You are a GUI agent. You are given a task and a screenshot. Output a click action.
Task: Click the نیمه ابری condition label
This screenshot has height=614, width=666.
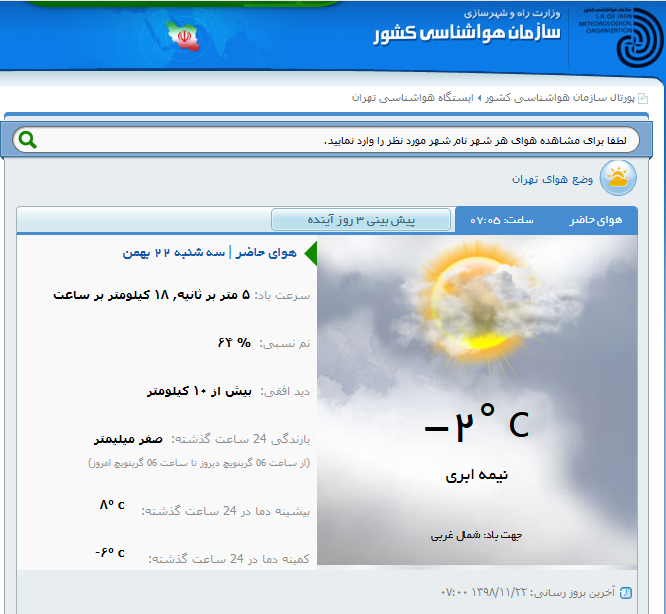click(x=477, y=475)
